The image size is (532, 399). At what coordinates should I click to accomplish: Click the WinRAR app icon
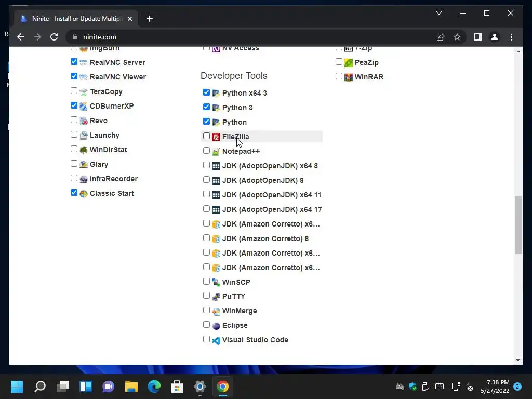349,77
